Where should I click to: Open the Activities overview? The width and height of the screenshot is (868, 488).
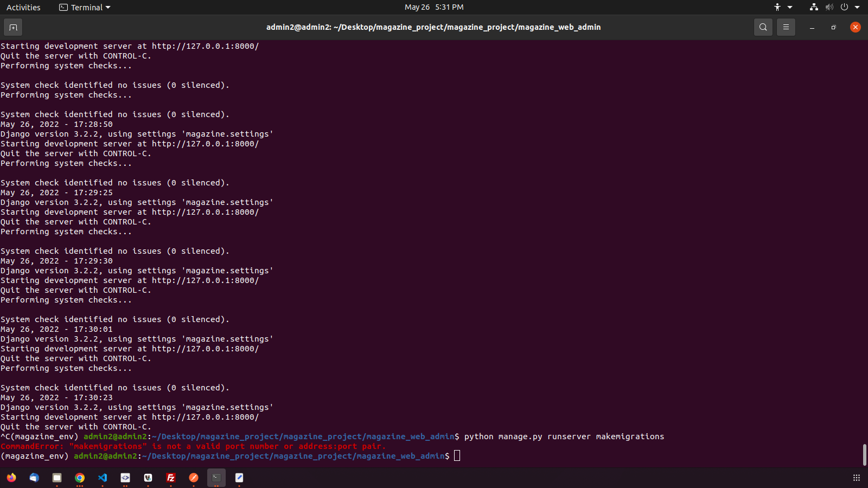pyautogui.click(x=23, y=8)
